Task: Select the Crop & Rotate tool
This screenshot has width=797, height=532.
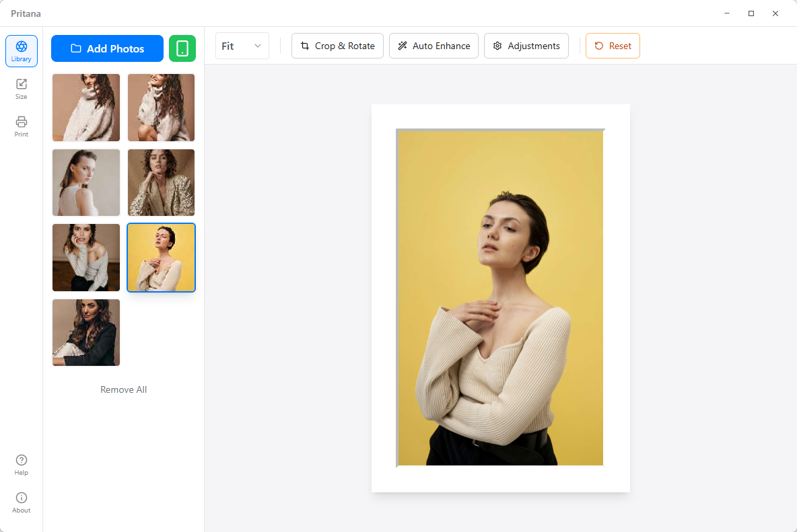Action: coord(337,46)
